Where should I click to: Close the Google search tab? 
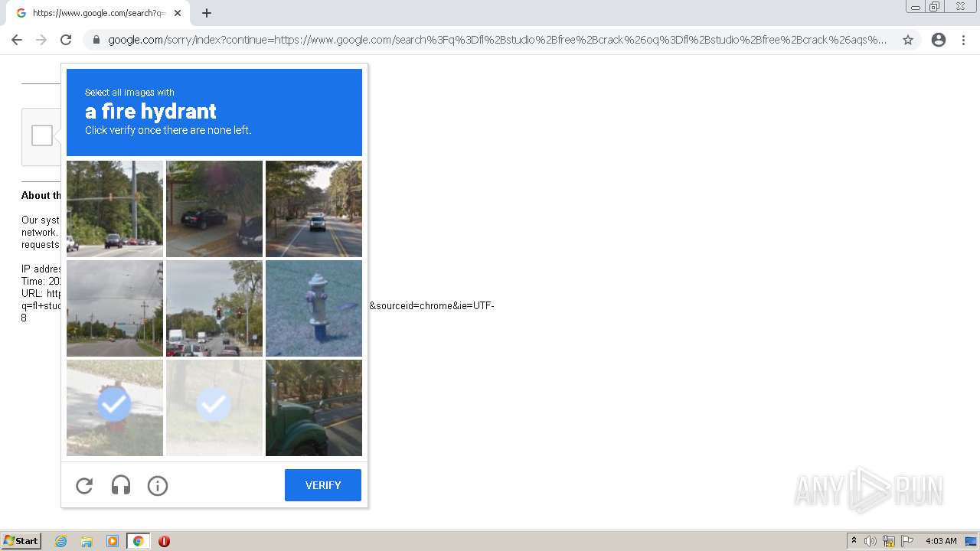click(178, 13)
